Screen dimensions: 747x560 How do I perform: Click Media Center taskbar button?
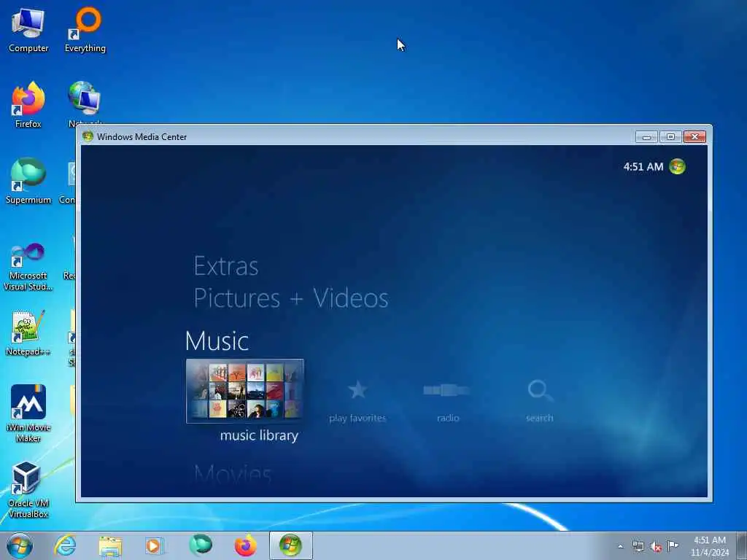click(290, 545)
